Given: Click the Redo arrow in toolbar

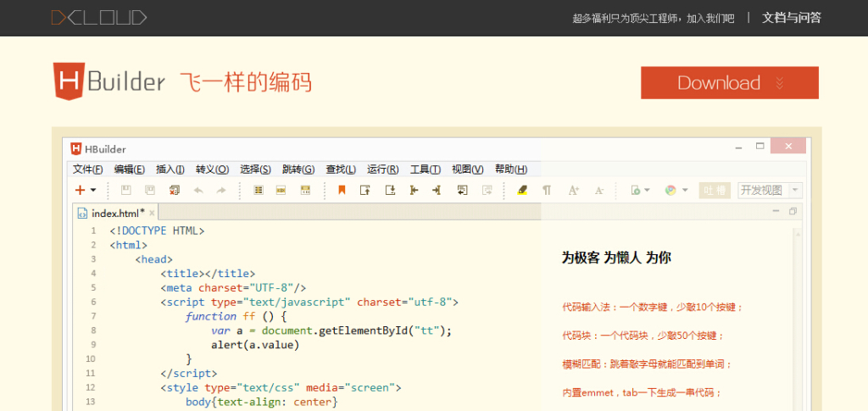Looking at the screenshot, I should [x=221, y=191].
